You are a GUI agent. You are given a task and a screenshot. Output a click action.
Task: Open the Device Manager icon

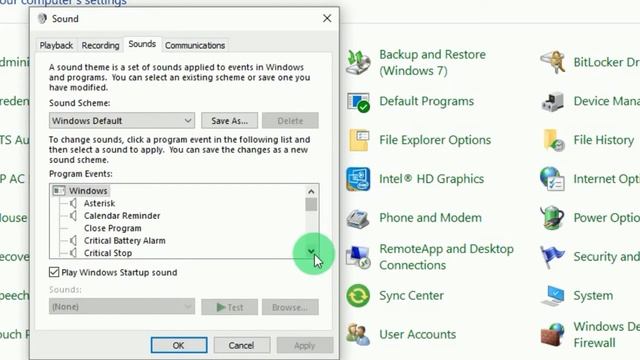pyautogui.click(x=553, y=102)
